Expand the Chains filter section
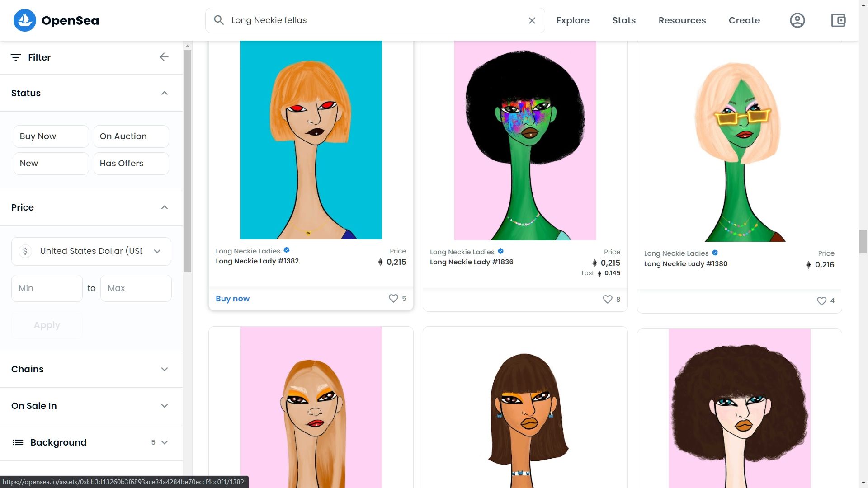This screenshot has width=868, height=488. click(91, 369)
